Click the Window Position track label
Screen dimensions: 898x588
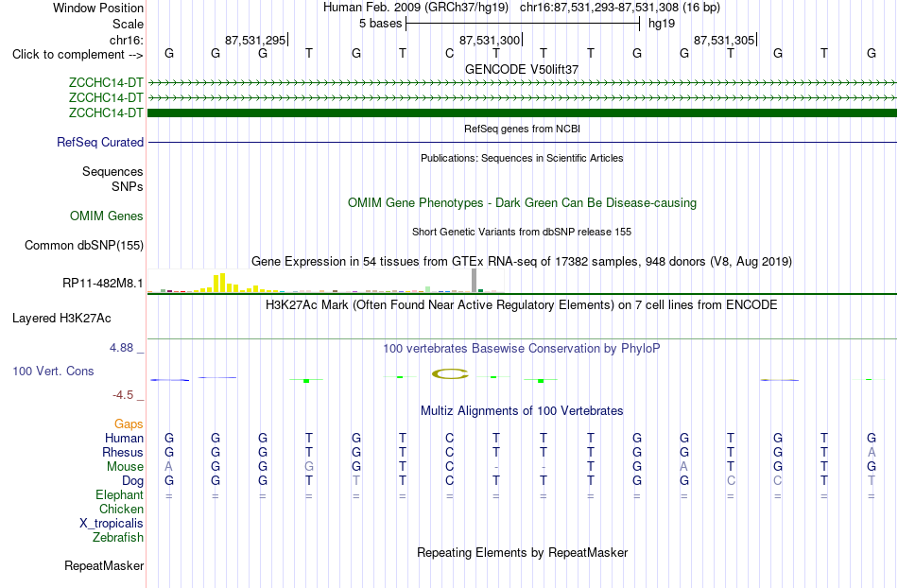tap(98, 8)
